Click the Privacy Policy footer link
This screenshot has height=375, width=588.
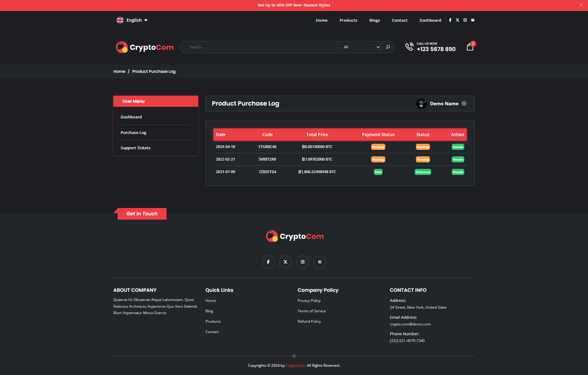[x=309, y=301]
